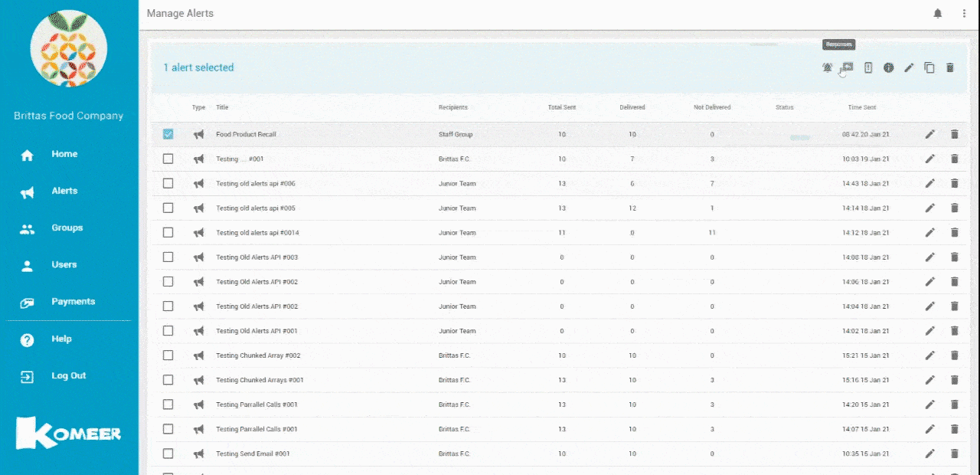Screen dimensions: 980x475
Task: Click the Komeer logo in sidebar
Action: click(68, 433)
